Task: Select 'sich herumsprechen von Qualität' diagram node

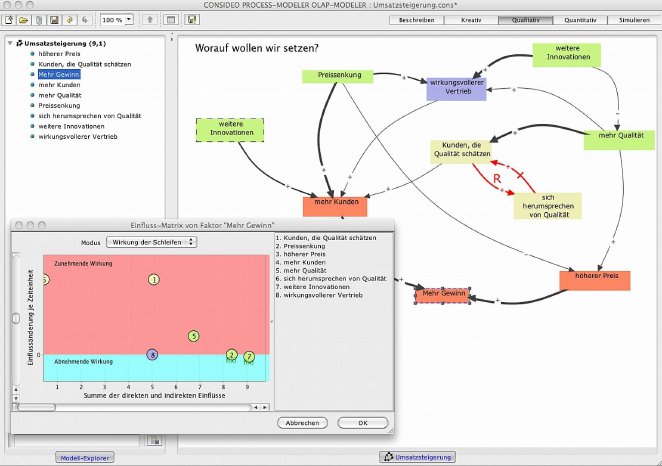Action: [x=548, y=206]
